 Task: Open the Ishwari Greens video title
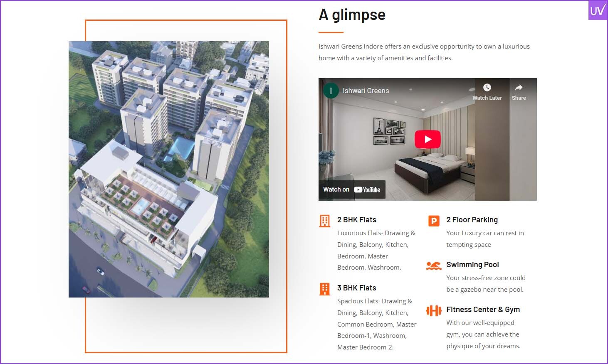366,91
